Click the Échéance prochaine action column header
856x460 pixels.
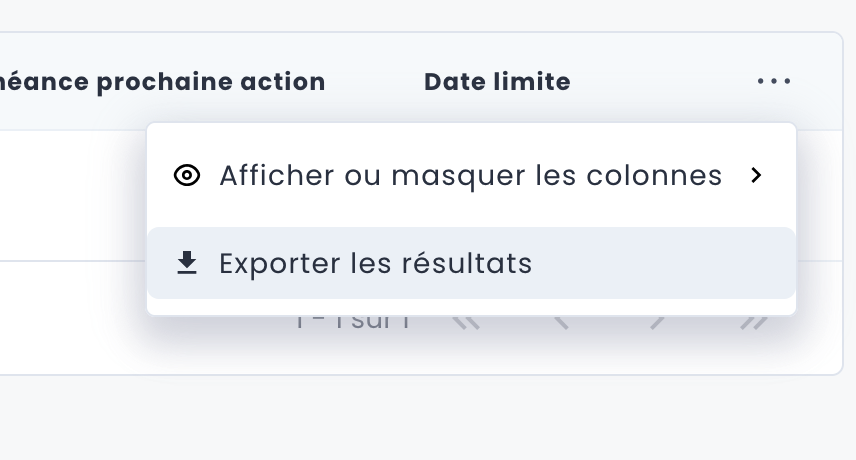coord(162,82)
